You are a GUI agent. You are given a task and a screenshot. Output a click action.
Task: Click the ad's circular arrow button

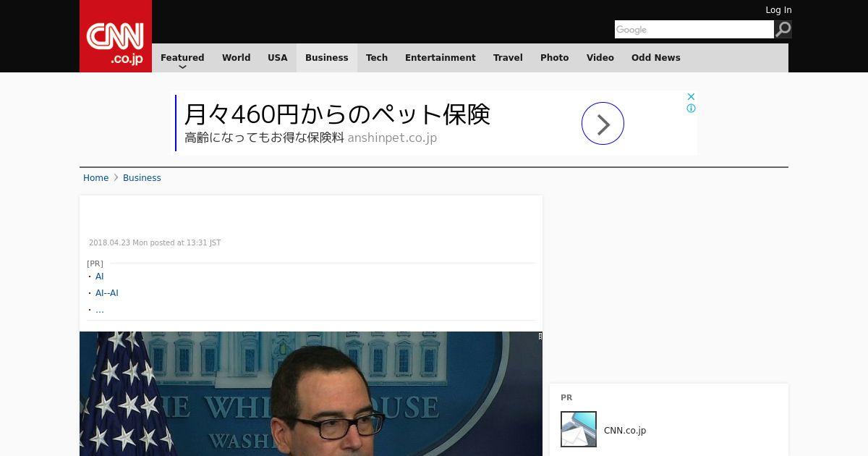(x=603, y=123)
